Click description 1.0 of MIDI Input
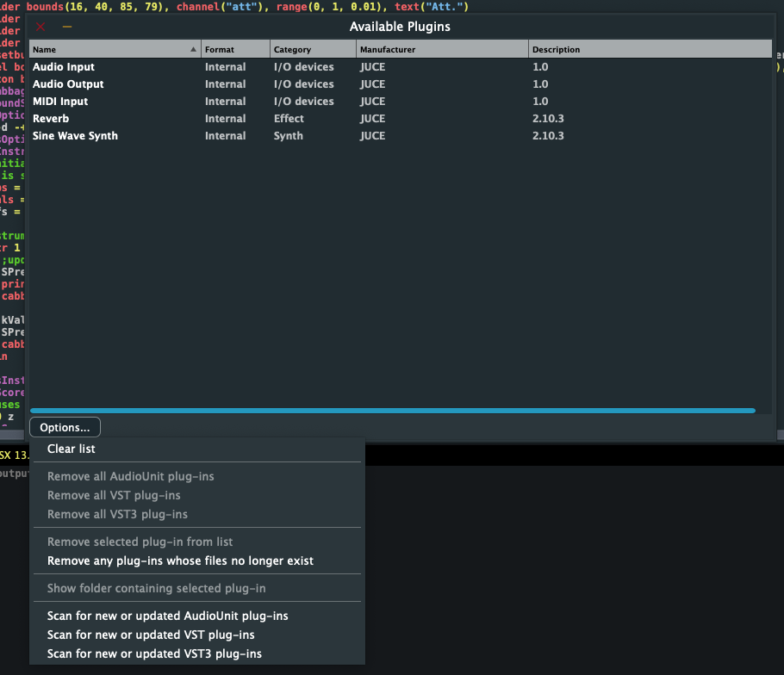The image size is (784, 675). [x=540, y=102]
